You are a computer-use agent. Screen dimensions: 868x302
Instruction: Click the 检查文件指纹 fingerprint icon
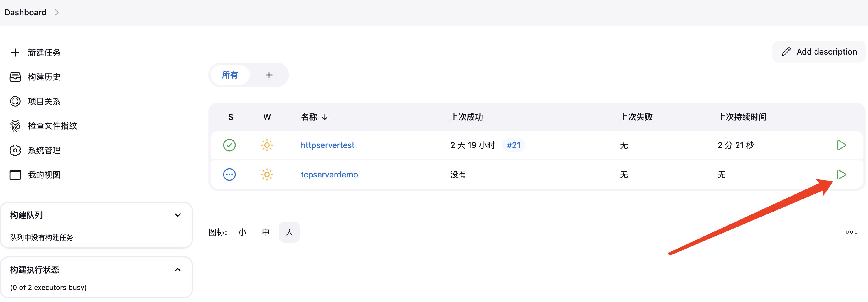tap(15, 126)
